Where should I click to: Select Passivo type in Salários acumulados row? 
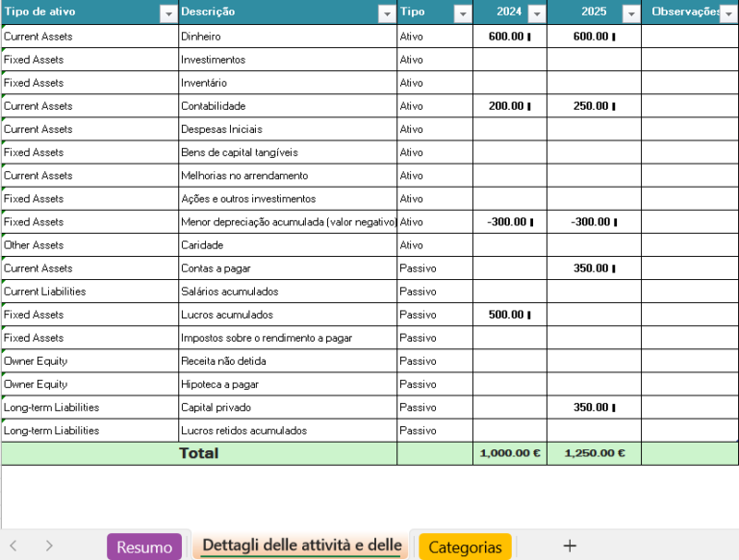point(435,291)
